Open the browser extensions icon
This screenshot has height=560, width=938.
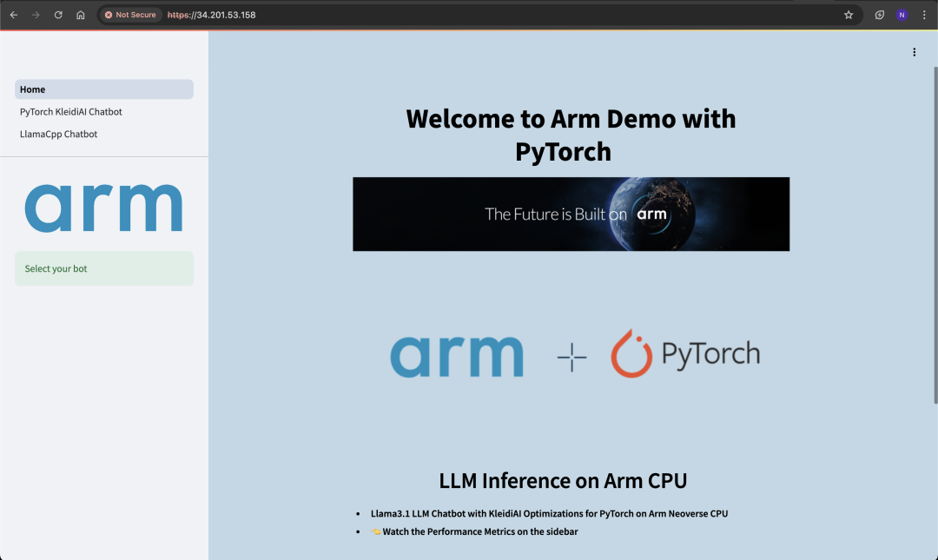tap(879, 15)
